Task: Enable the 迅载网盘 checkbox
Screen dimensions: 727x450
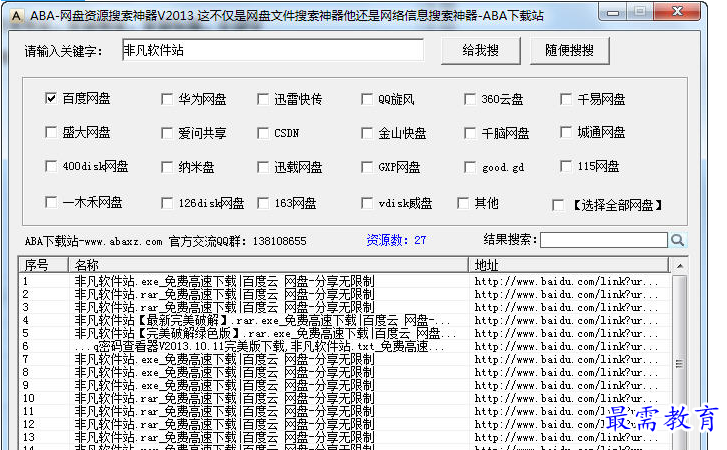Action: [x=262, y=167]
